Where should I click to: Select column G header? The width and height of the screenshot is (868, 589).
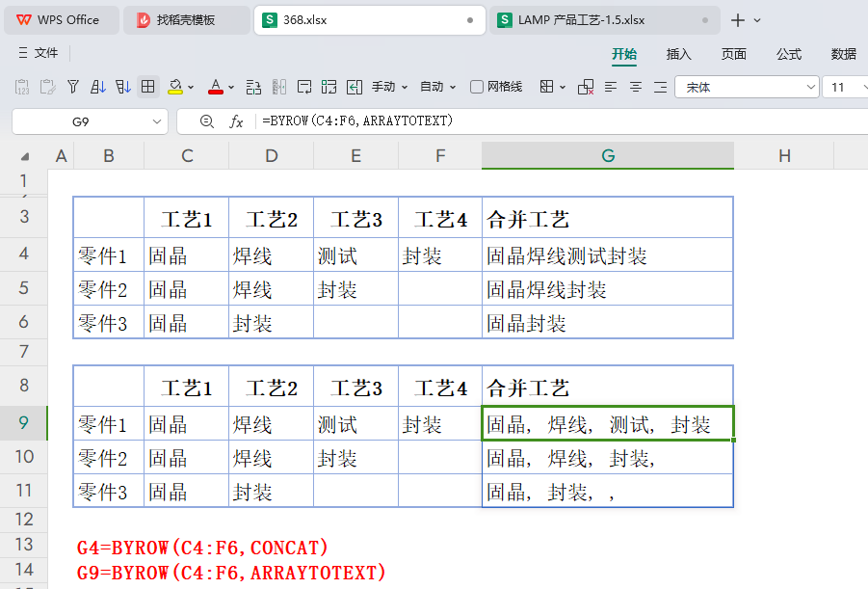click(608, 156)
